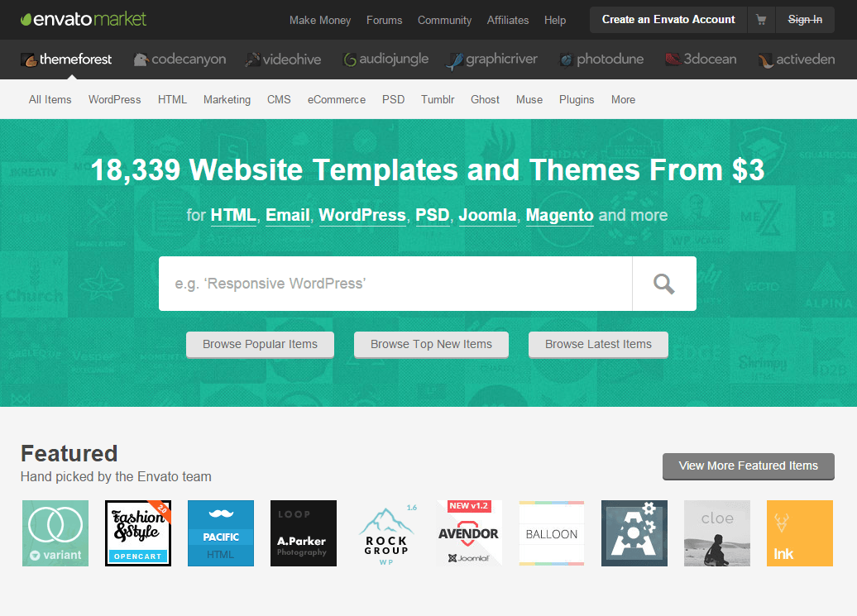Navigate to the ActiveDen marketplace
This screenshot has width=857, height=616.
pos(796,60)
